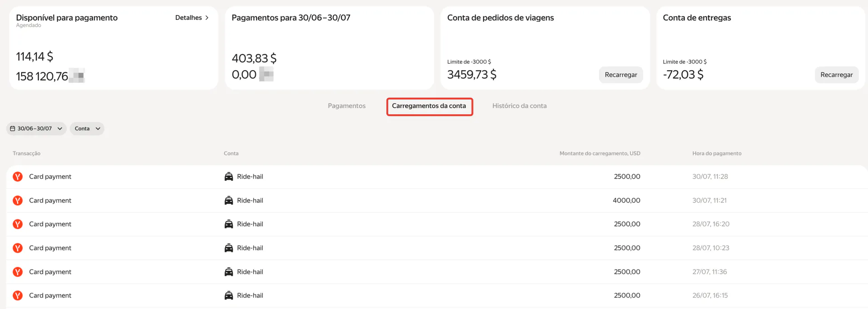Click the 4000,00 amount cell

point(627,200)
